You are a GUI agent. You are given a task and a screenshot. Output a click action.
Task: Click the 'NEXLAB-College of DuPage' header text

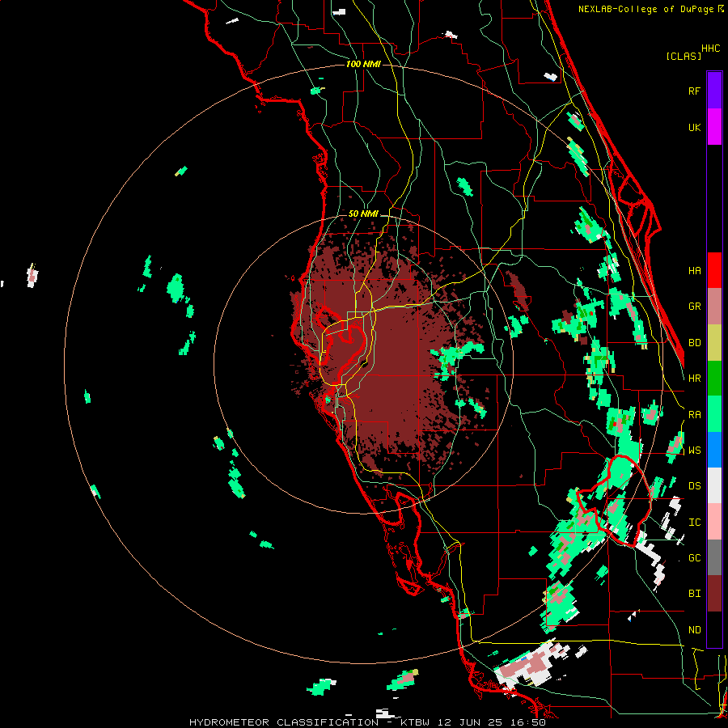[x=646, y=9]
